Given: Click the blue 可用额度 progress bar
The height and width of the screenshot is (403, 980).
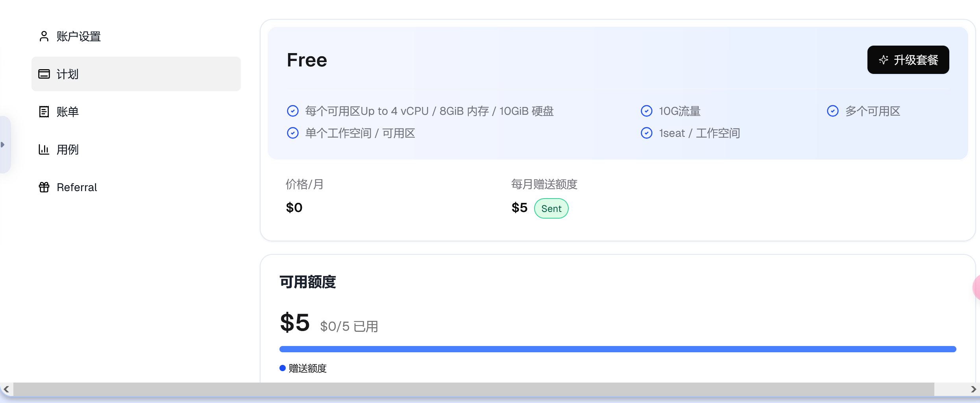Looking at the screenshot, I should coord(618,349).
